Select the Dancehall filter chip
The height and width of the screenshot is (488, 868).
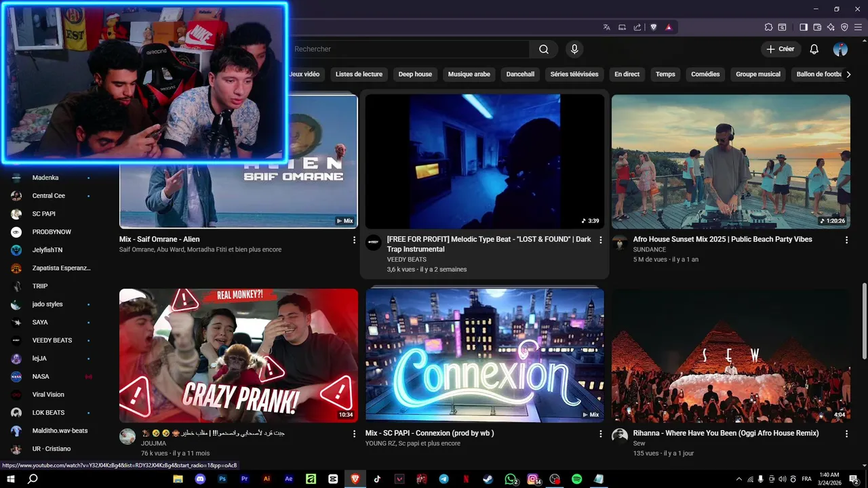(520, 74)
